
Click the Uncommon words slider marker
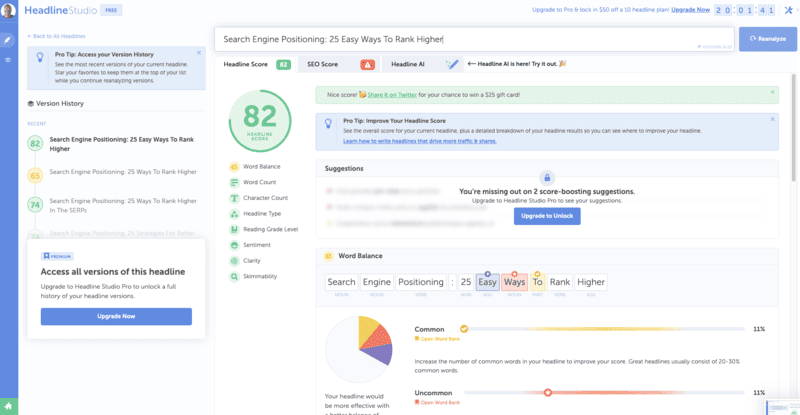point(547,393)
